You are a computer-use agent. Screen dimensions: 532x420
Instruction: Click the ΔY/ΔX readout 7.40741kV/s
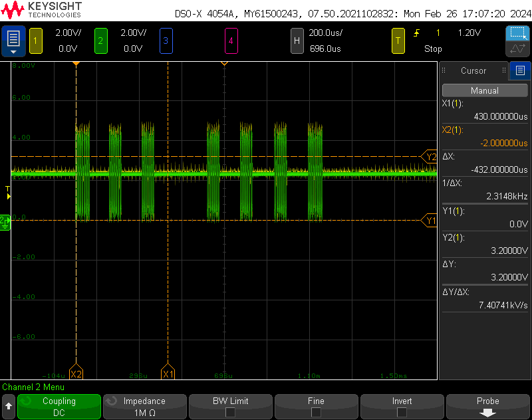[x=503, y=306]
